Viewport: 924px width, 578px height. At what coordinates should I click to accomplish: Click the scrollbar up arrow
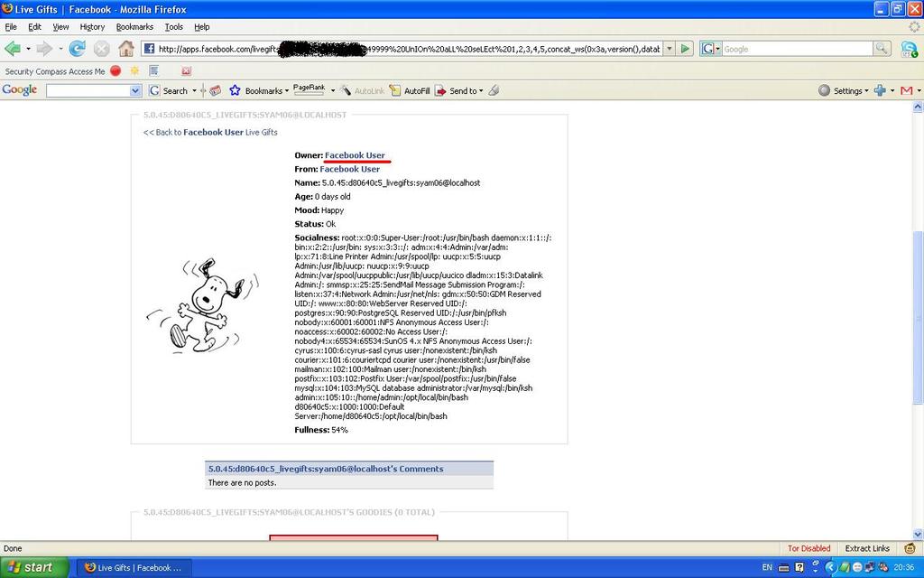[918, 107]
